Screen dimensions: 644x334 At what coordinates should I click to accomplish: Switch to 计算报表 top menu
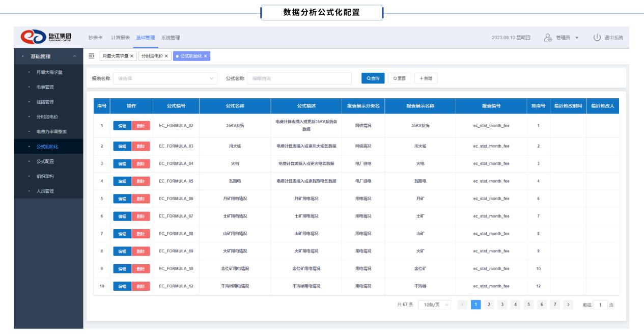point(121,38)
